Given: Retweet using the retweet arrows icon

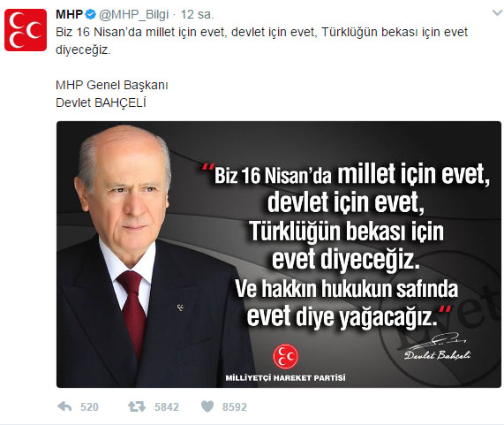Looking at the screenshot, I should click(137, 406).
